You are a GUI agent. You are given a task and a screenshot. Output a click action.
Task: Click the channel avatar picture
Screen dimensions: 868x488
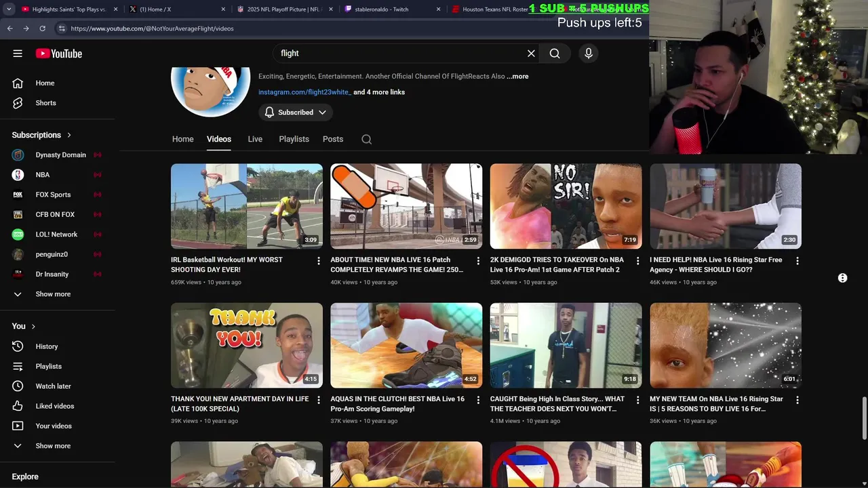click(210, 92)
